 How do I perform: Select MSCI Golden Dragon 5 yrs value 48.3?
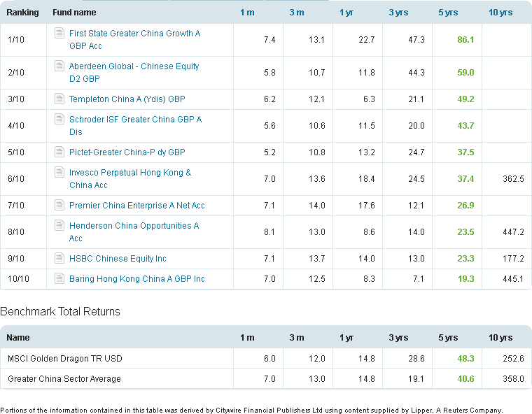point(465,358)
